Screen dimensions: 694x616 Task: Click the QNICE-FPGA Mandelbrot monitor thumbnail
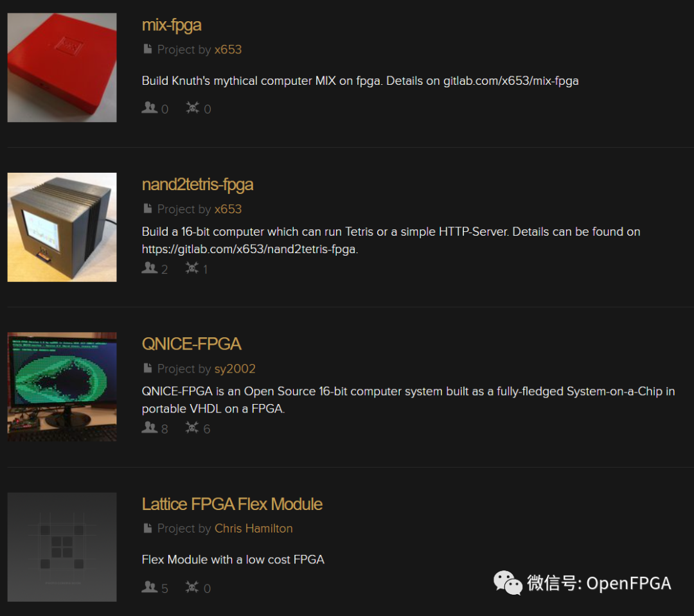point(62,387)
